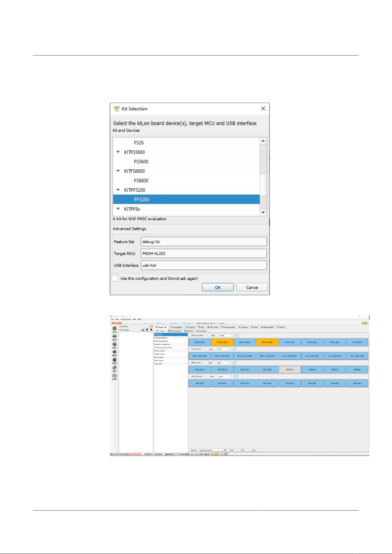Click the kit list scroll down arrow
The image size is (392, 554).
click(x=263, y=212)
